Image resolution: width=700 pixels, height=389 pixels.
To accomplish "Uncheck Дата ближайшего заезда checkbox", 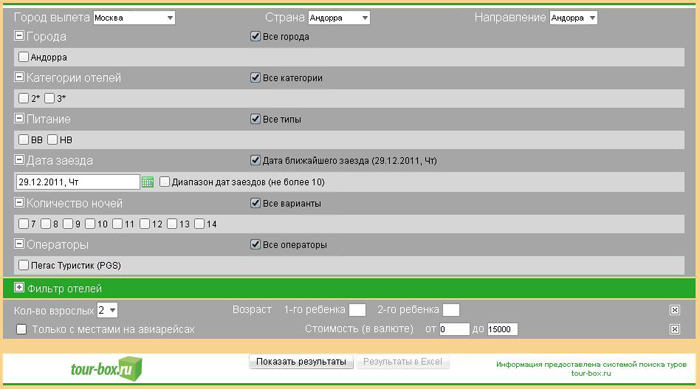I will (x=255, y=160).
